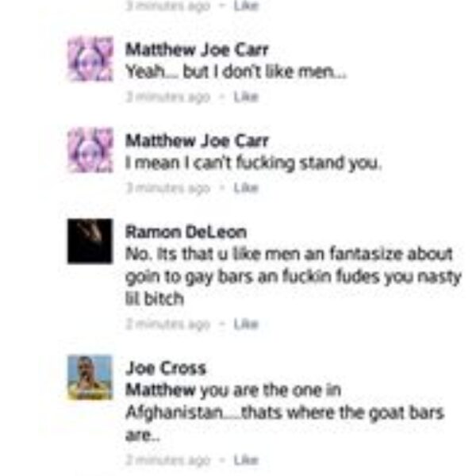Viewport: 476px width, 476px height.
Task: Open Joe Cross's profile photo thumbnail
Action: pos(90,378)
